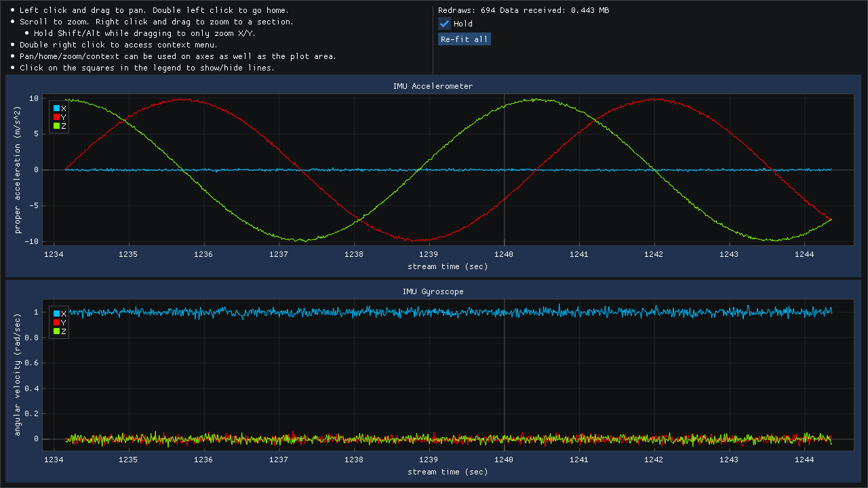
Task: Click cyan X square in Gyroscope legend
Action: pyautogui.click(x=57, y=314)
